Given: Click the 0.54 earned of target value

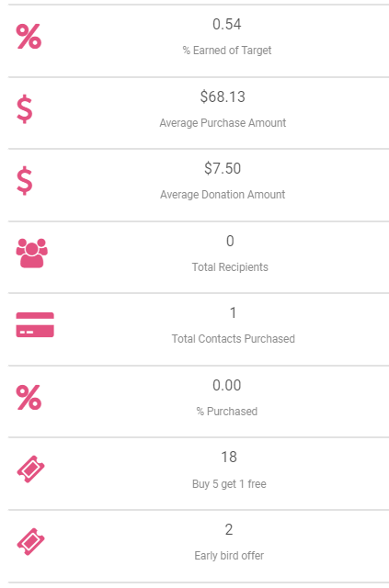Looking at the screenshot, I should tap(227, 25).
